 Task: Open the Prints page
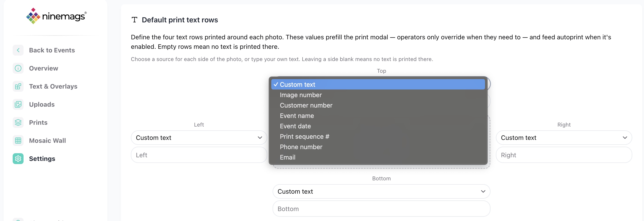pyautogui.click(x=38, y=122)
